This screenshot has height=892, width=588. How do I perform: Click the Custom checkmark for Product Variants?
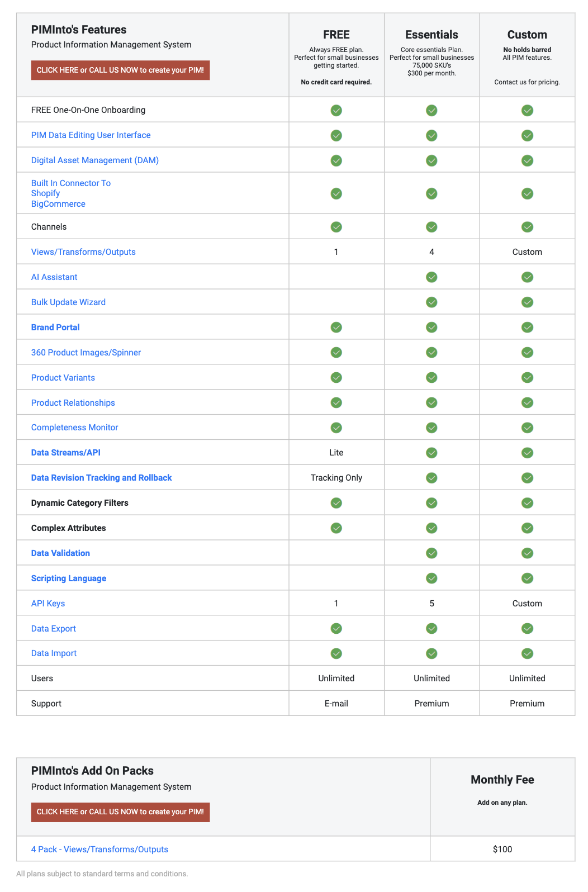tap(527, 377)
